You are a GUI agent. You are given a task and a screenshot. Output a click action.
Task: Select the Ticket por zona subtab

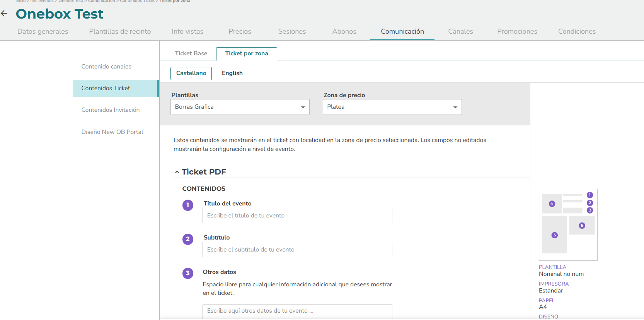pyautogui.click(x=247, y=53)
